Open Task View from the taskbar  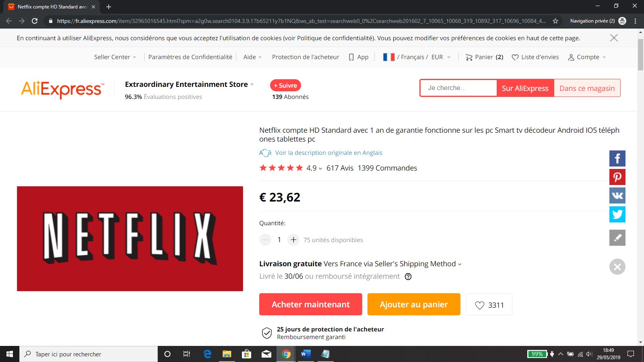coord(187,354)
